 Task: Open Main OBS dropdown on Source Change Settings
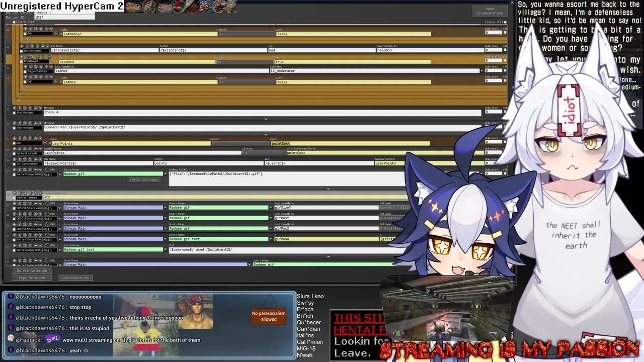click(60, 174)
